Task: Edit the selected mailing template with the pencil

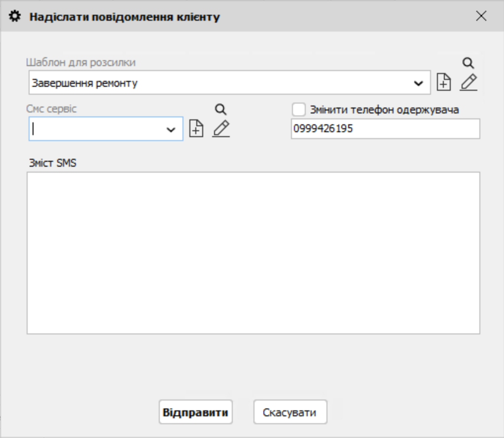Action: point(468,82)
